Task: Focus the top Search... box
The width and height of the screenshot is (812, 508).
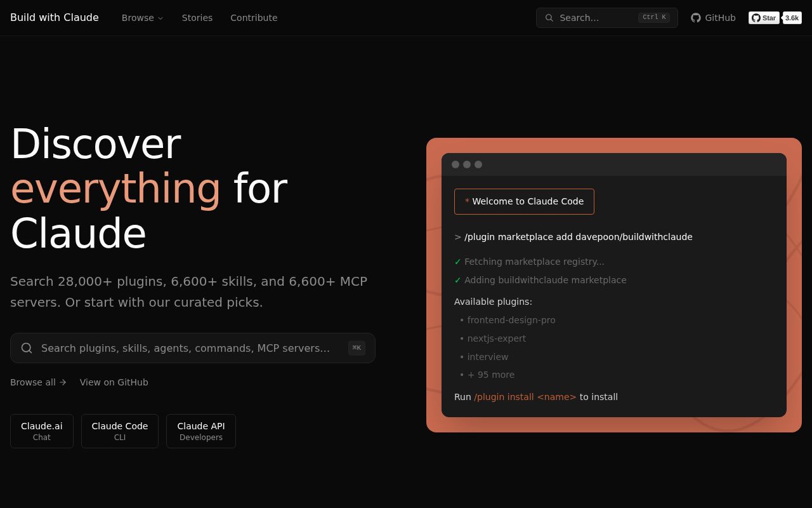Action: 607,18
